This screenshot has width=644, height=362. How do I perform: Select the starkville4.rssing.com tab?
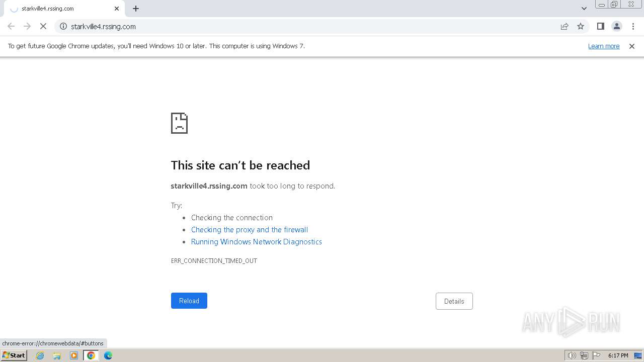[64, 9]
